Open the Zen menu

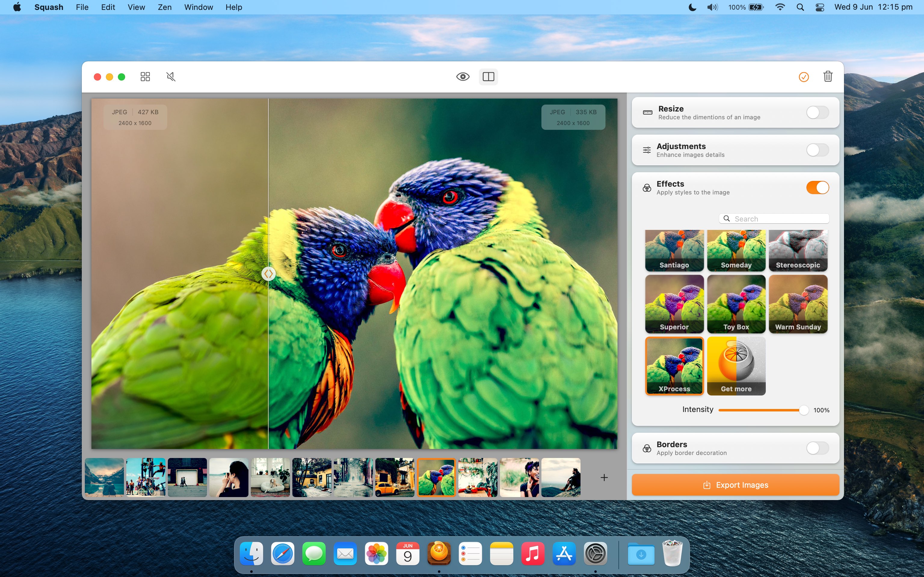coord(164,7)
